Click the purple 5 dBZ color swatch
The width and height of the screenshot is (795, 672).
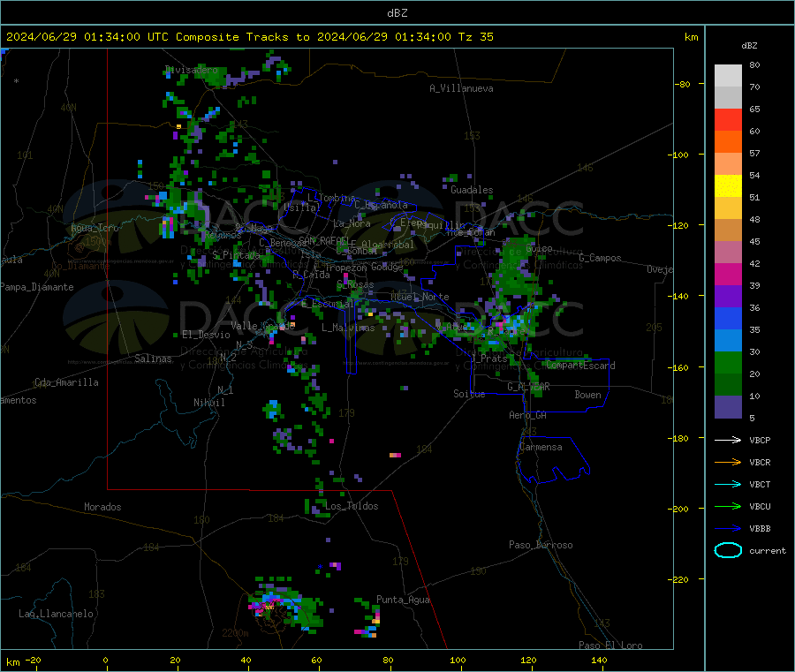click(x=728, y=407)
